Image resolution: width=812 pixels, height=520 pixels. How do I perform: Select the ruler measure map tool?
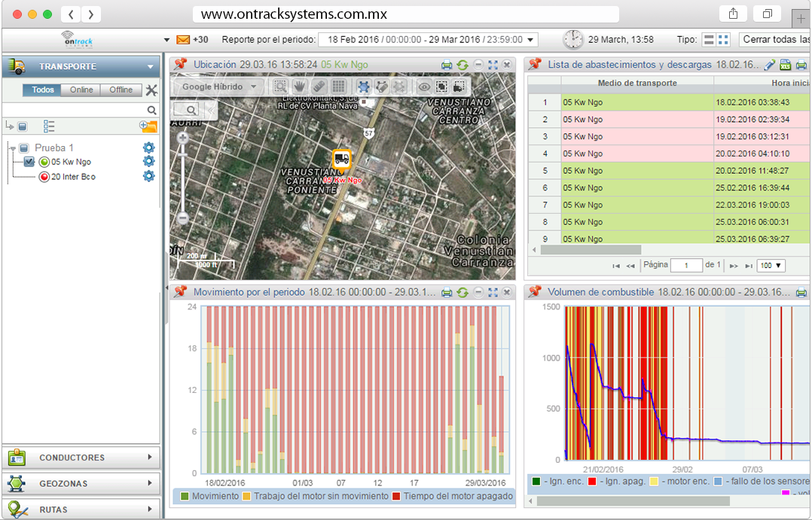319,87
